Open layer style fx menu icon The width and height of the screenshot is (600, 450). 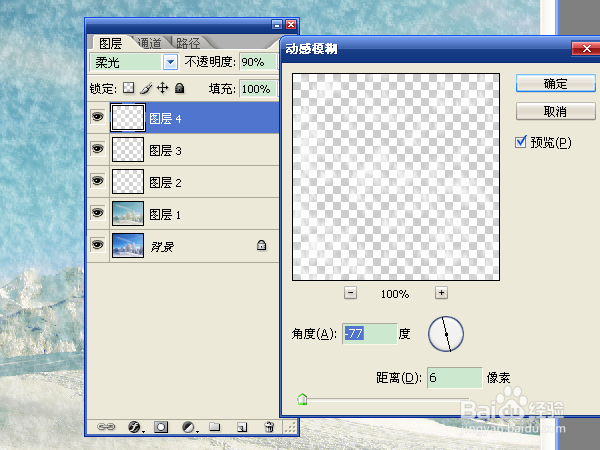134,427
